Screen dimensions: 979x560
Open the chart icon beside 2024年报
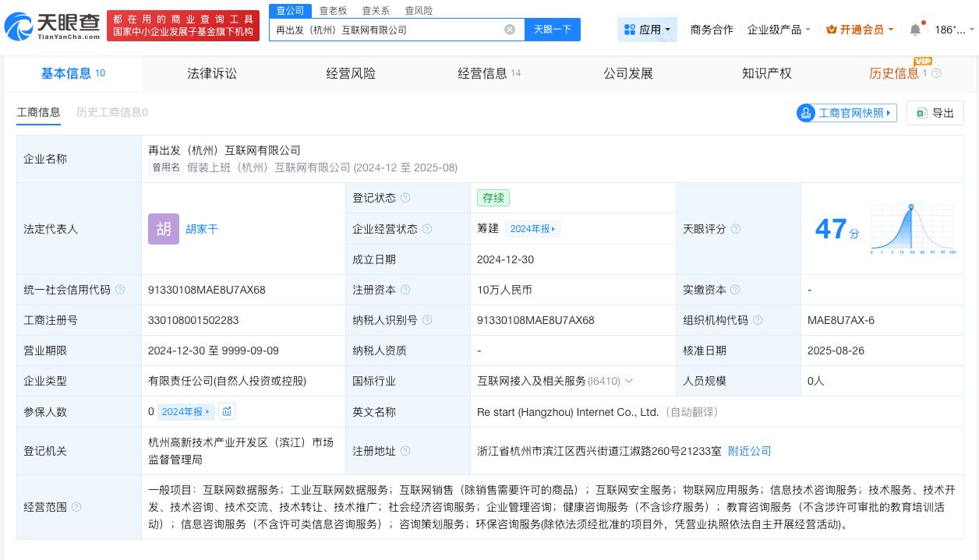pos(227,411)
